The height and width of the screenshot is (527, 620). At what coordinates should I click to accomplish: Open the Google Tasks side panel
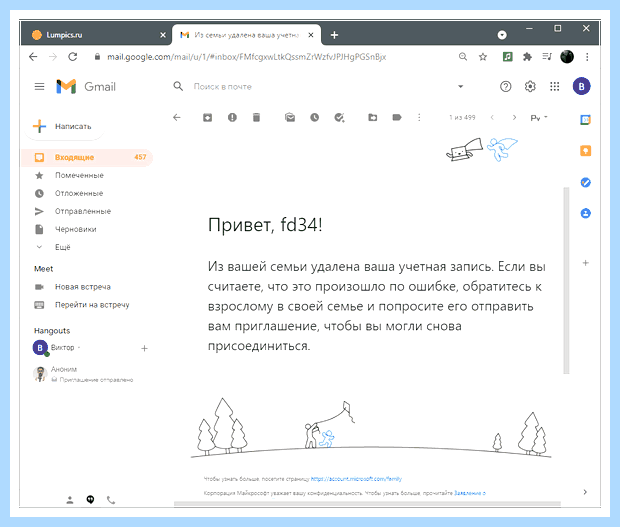pyautogui.click(x=585, y=182)
